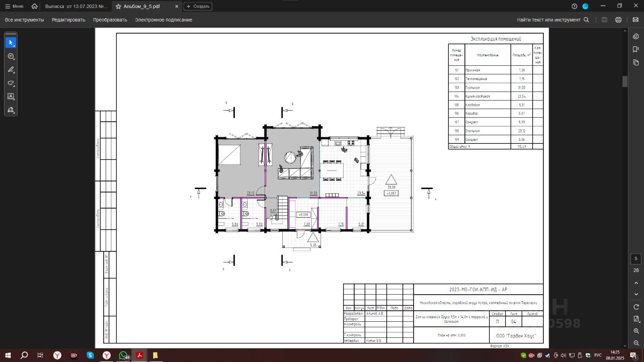Pick the freehand draw loop tool
The width and height of the screenshot is (644, 362).
point(11,83)
